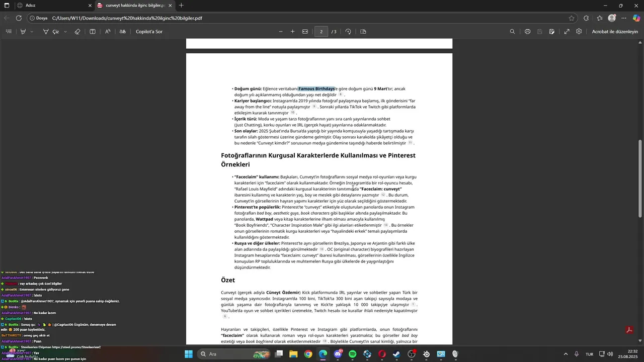Image resolution: width=644 pixels, height=362 pixels.
Task: Open browser extensions icon
Action: pyautogui.click(x=586, y=18)
